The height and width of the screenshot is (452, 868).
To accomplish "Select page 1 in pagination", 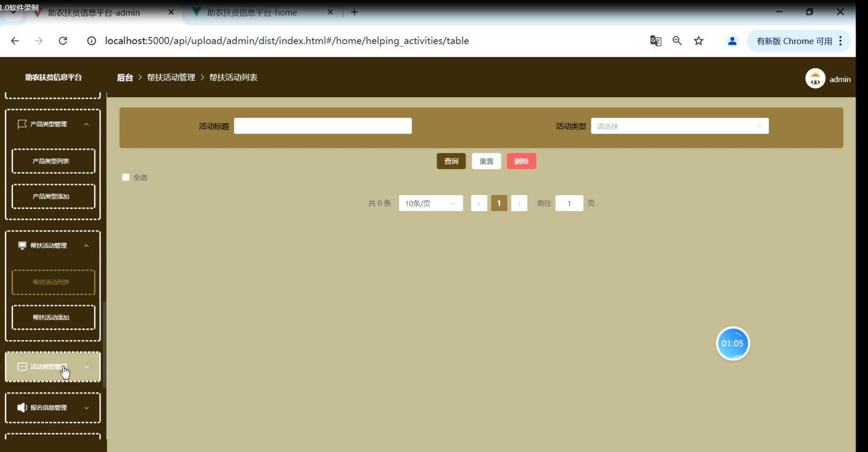I will pyautogui.click(x=499, y=203).
